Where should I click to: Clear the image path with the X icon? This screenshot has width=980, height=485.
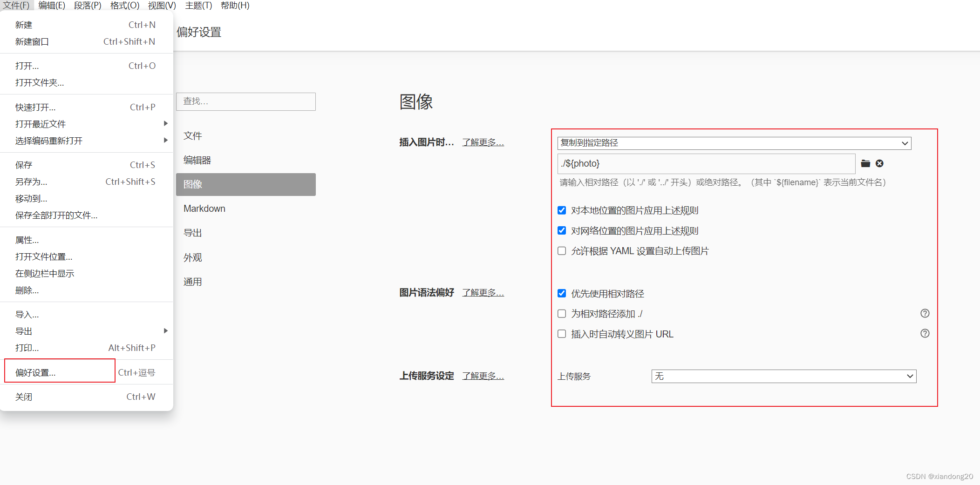pos(879,163)
